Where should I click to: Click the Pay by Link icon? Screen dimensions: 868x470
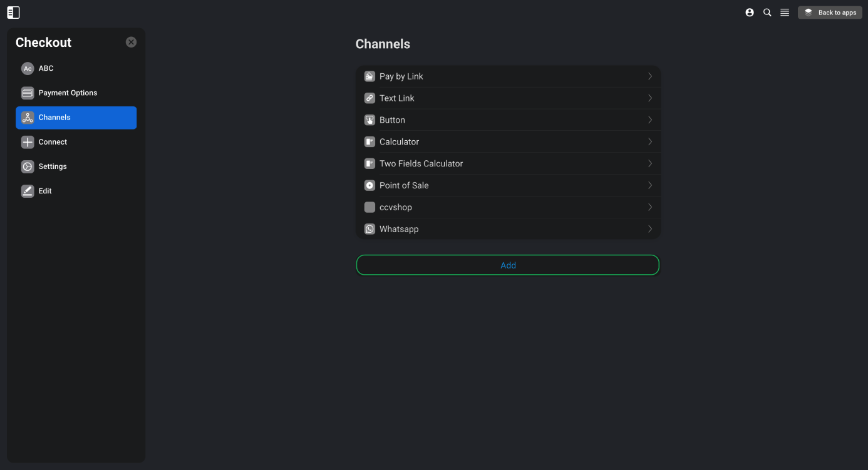pos(369,76)
